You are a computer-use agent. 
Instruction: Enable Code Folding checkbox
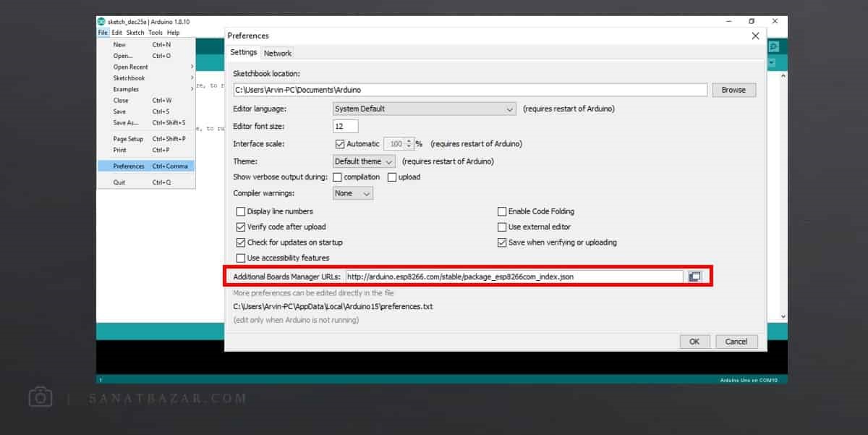click(502, 211)
